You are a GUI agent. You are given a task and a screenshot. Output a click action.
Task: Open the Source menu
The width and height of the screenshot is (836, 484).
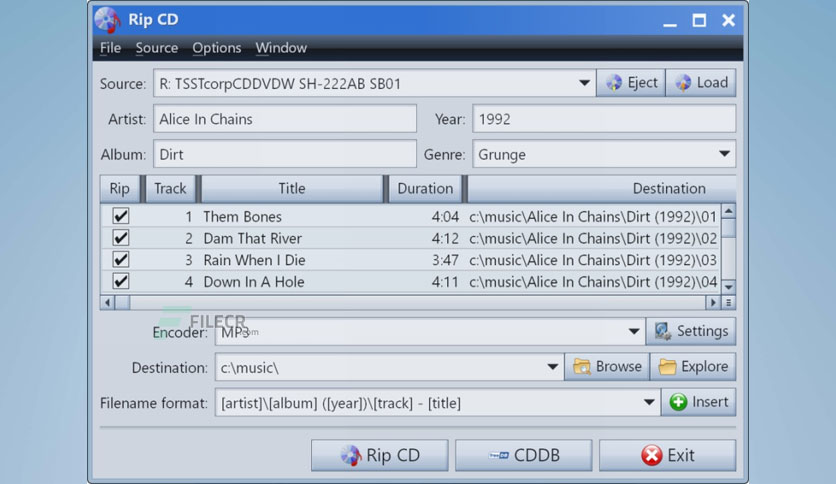(157, 48)
